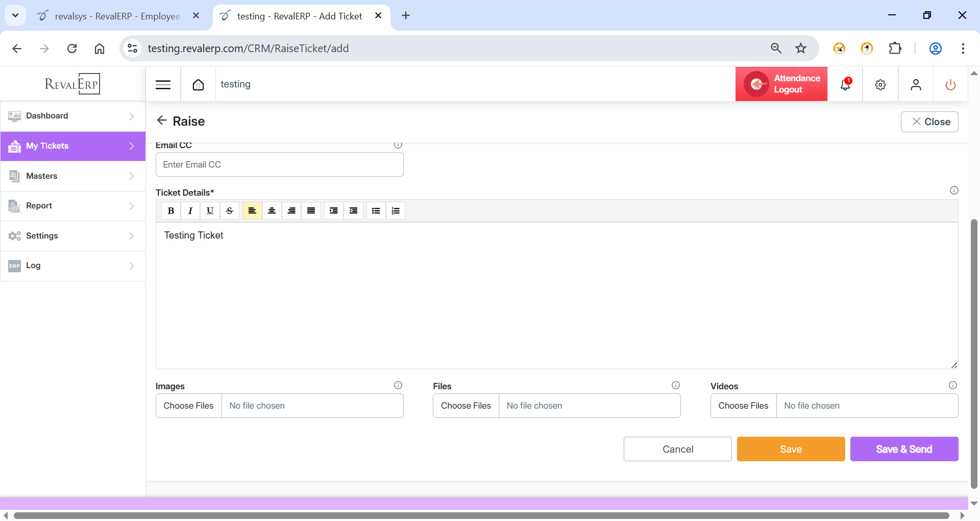Go back using the Raise arrow
Screen dimensions: 980x521
pos(162,121)
